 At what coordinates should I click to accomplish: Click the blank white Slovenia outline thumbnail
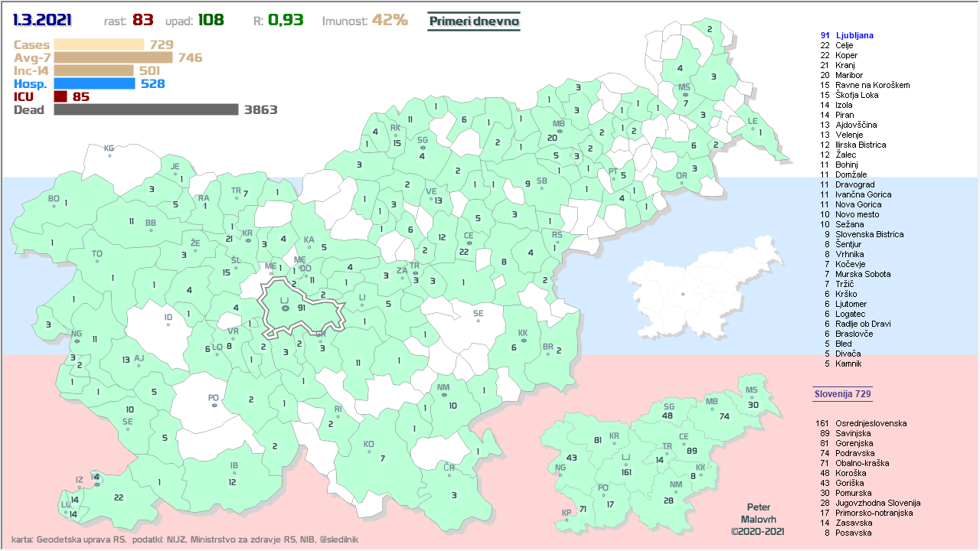click(704, 291)
